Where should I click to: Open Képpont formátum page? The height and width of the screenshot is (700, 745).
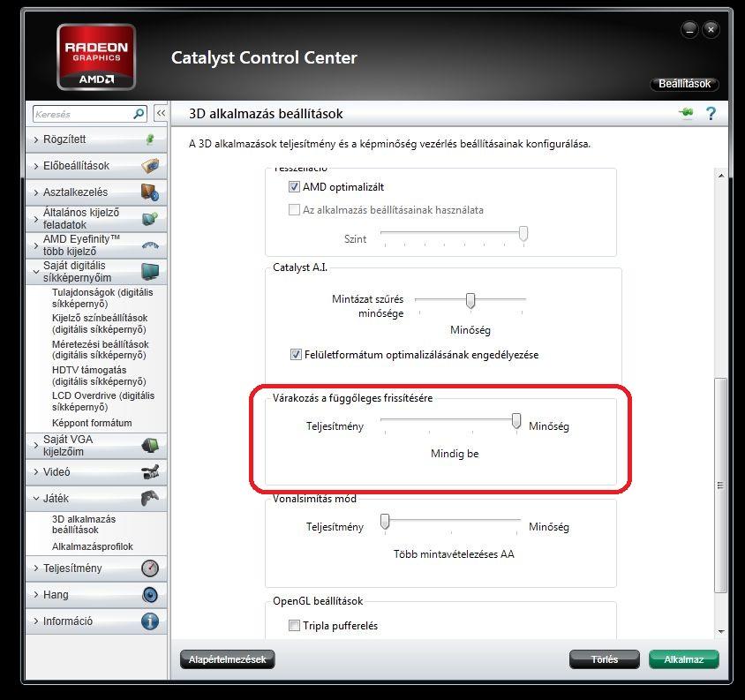92,423
